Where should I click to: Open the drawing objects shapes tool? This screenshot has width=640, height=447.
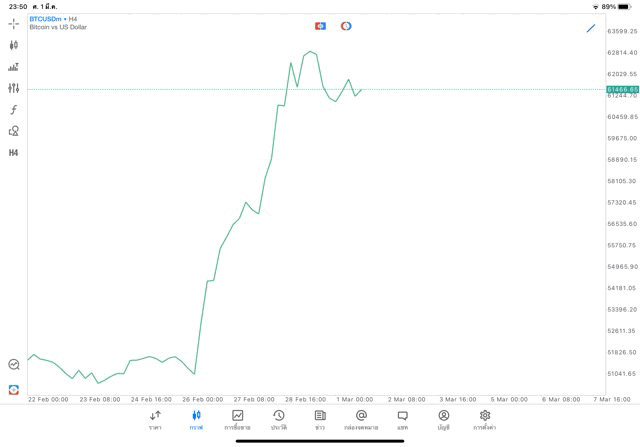tap(14, 131)
